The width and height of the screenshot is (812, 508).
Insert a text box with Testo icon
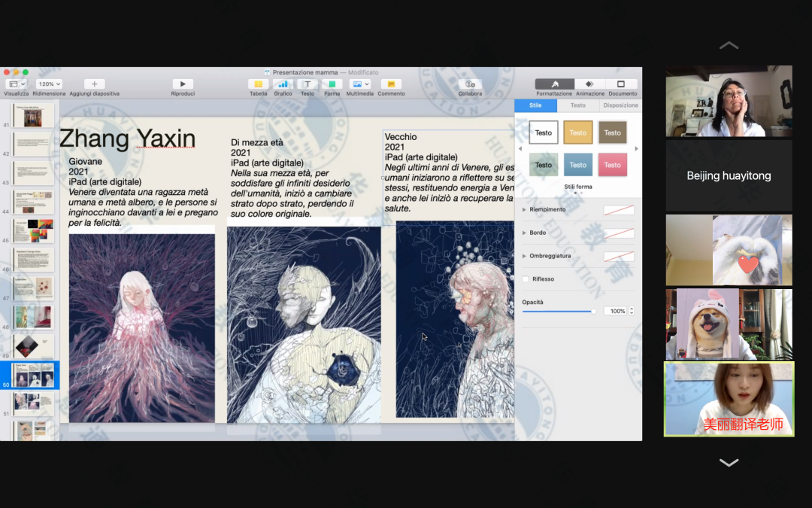coord(307,84)
